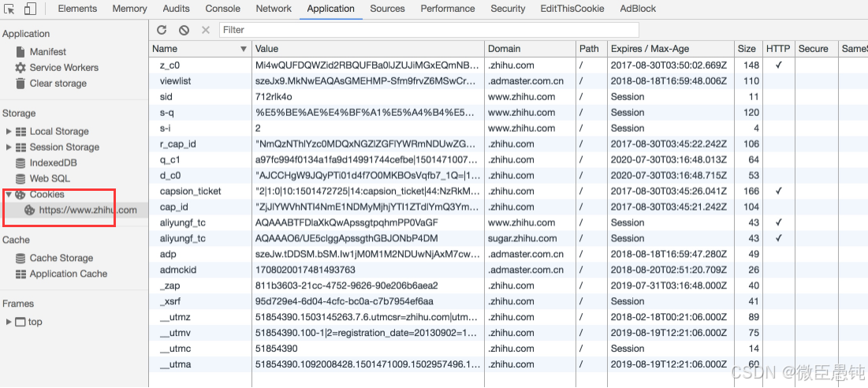Screen dimensions: 868x388
Task: Select the __utmv cookie name
Action: point(175,333)
